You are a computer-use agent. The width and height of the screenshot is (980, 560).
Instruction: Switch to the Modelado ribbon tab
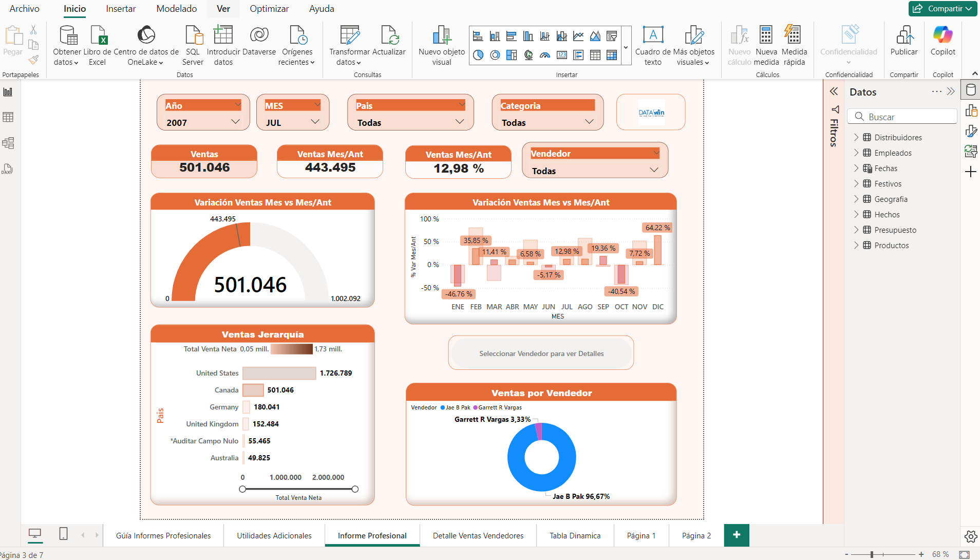[x=177, y=9]
